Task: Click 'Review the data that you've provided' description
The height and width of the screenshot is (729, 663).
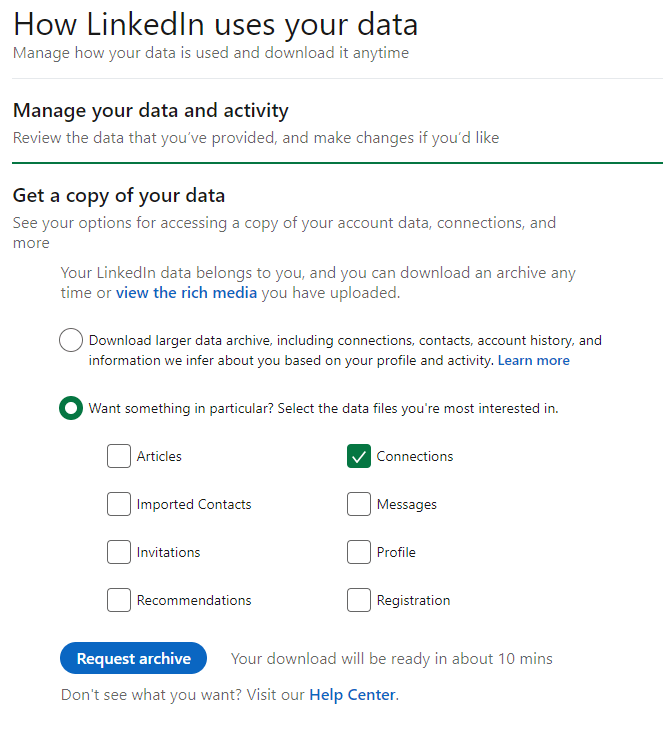Action: pyautogui.click(x=256, y=138)
